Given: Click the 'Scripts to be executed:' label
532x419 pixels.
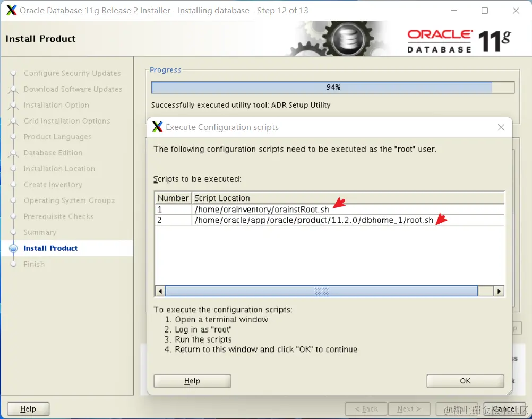Looking at the screenshot, I should coord(197,179).
